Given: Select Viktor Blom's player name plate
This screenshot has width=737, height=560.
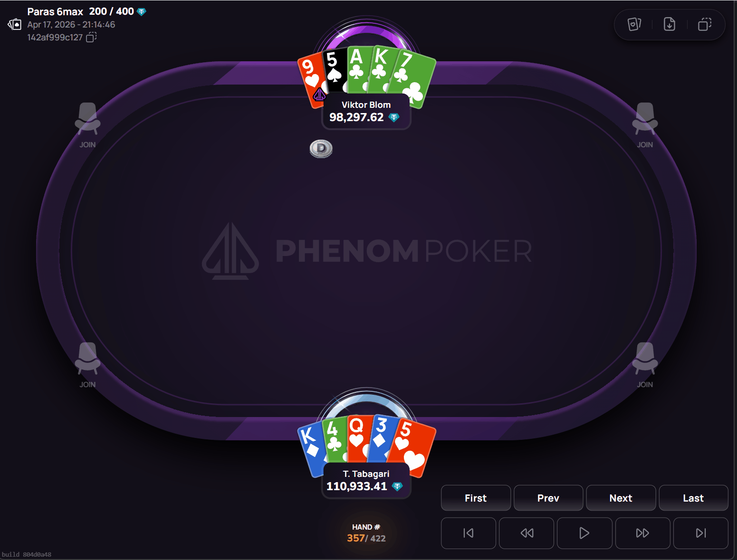Looking at the screenshot, I should click(366, 111).
